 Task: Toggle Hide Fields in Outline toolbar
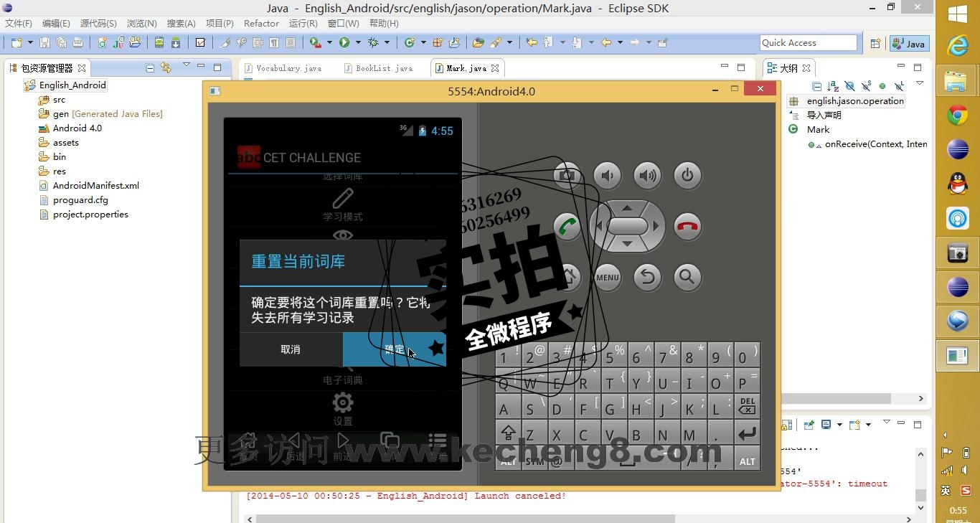click(850, 86)
